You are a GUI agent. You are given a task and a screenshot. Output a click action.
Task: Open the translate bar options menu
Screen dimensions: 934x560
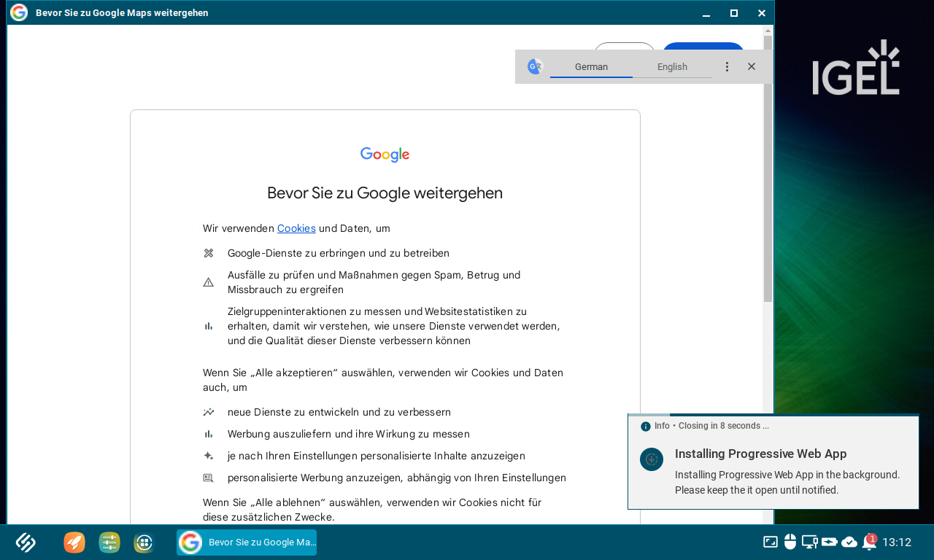[727, 67]
